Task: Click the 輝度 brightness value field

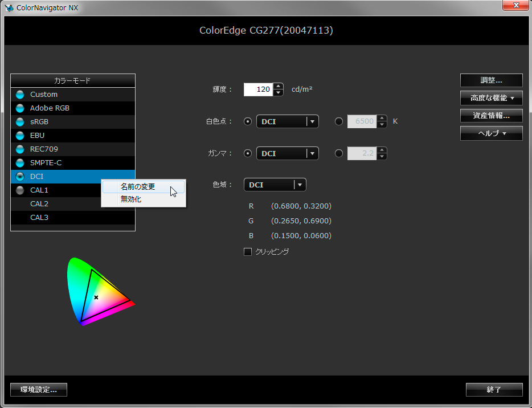Action: coord(258,89)
